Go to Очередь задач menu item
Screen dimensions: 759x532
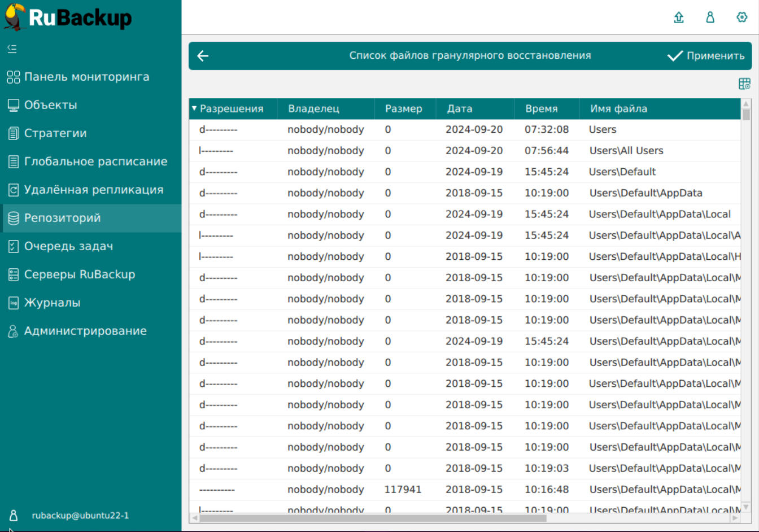pos(68,246)
